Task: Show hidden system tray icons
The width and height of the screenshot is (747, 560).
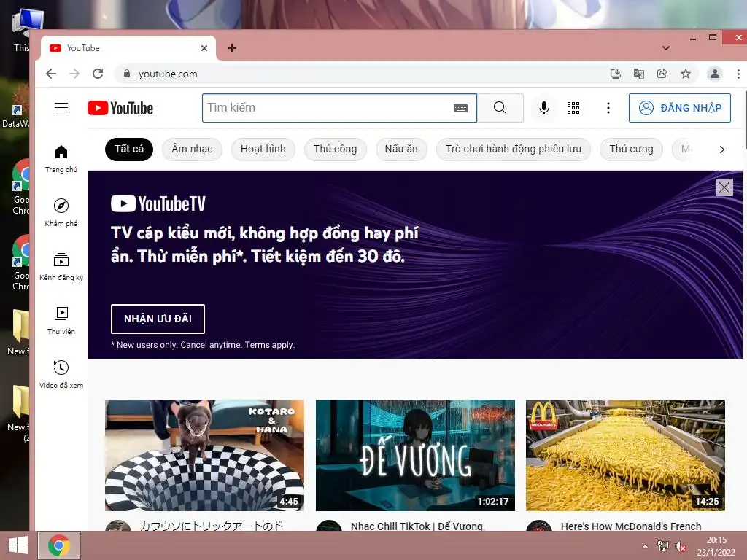Action: pos(645,546)
